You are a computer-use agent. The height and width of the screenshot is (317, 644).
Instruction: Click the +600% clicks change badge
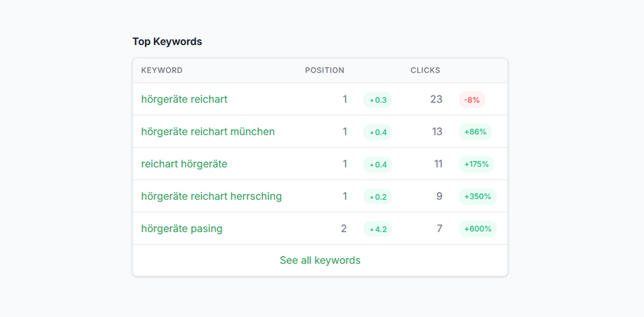point(478,229)
